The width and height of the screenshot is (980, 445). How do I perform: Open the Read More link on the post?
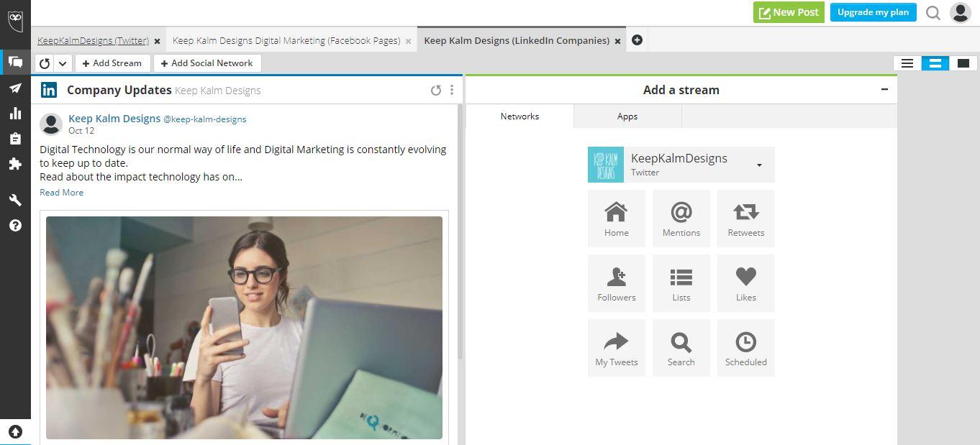(x=61, y=192)
